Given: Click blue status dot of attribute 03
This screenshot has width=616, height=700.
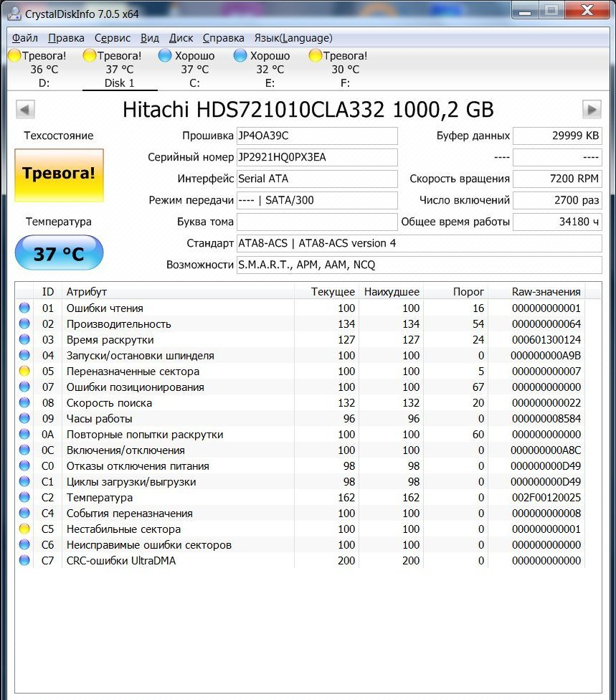Looking at the screenshot, I should point(24,339).
